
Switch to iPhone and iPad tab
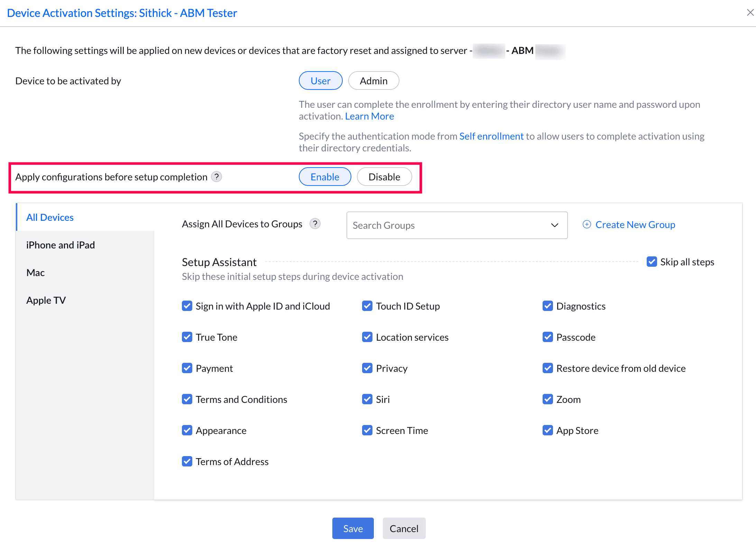tap(61, 245)
